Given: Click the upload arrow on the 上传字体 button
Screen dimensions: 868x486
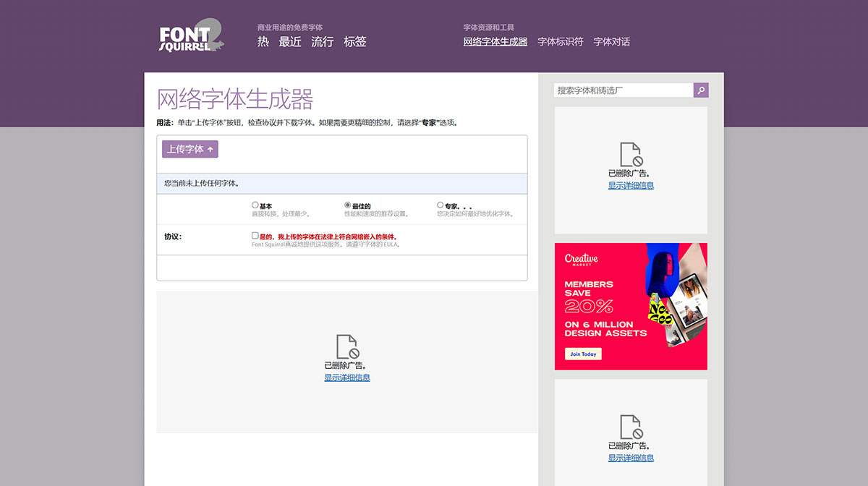Looking at the screenshot, I should click(x=209, y=148).
